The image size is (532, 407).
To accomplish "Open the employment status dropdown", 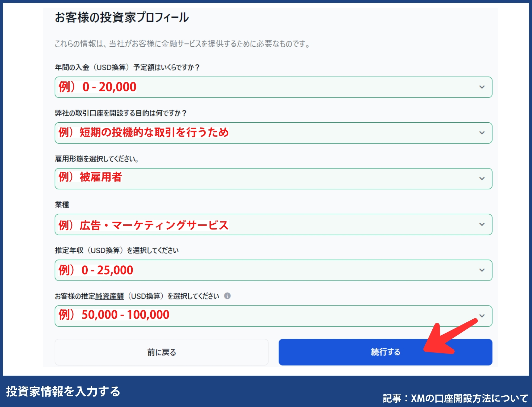I will pos(273,179).
